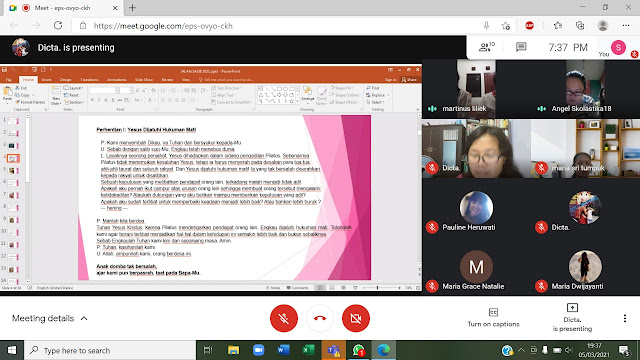The image size is (640, 360).
Task: Open the Layout dropdown in the ribbon
Action: coord(73,88)
